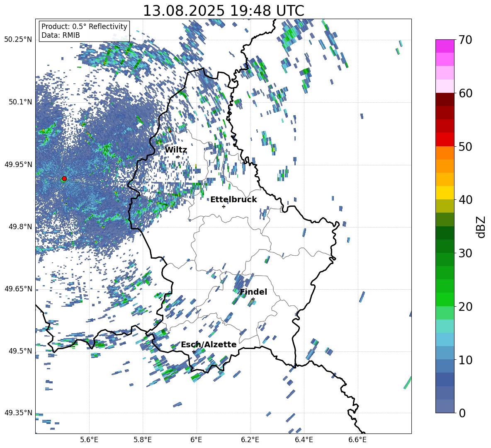This screenshot has width=491, height=448.
Task: Click the 60 dBZ colorbar tick label
Action: [x=466, y=93]
